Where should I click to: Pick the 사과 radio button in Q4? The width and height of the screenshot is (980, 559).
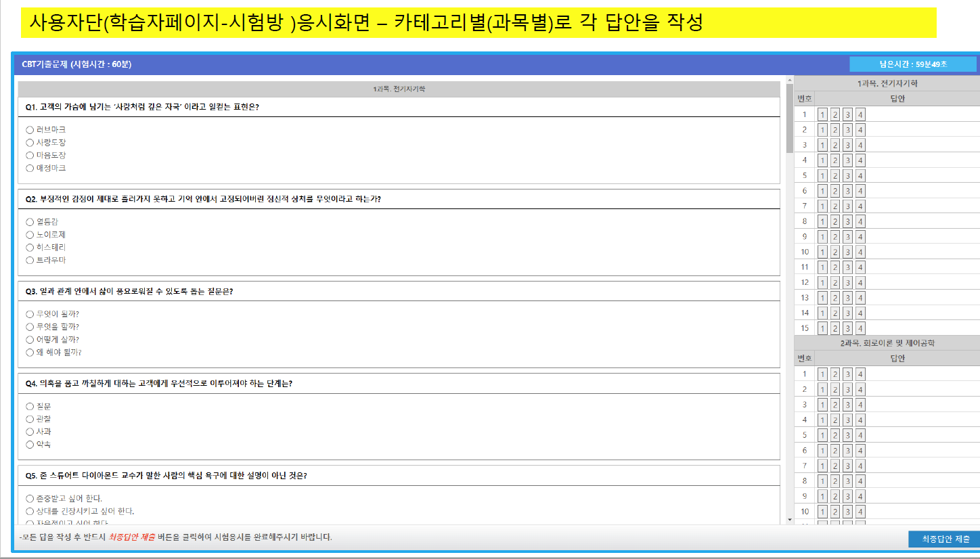click(x=30, y=432)
